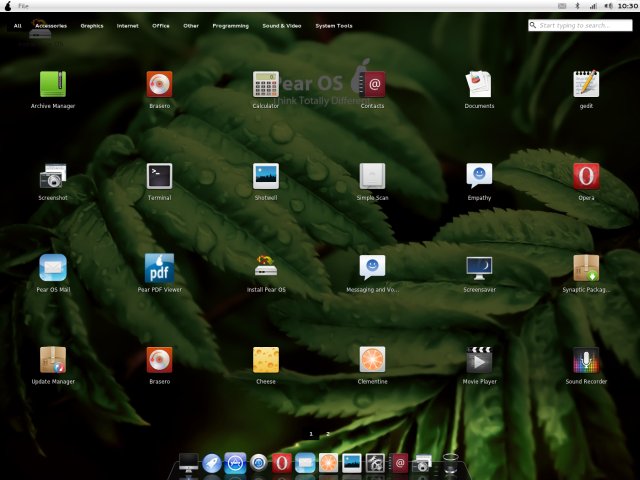
Task: Open the network signal indicator
Action: (593, 6)
